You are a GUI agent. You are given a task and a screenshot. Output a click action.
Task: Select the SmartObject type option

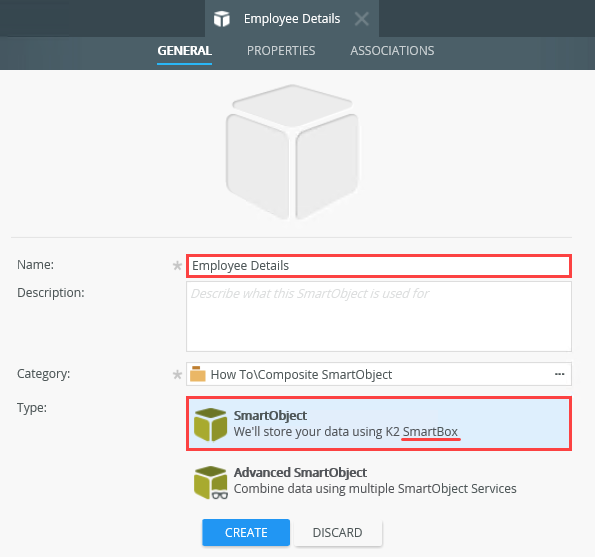379,424
